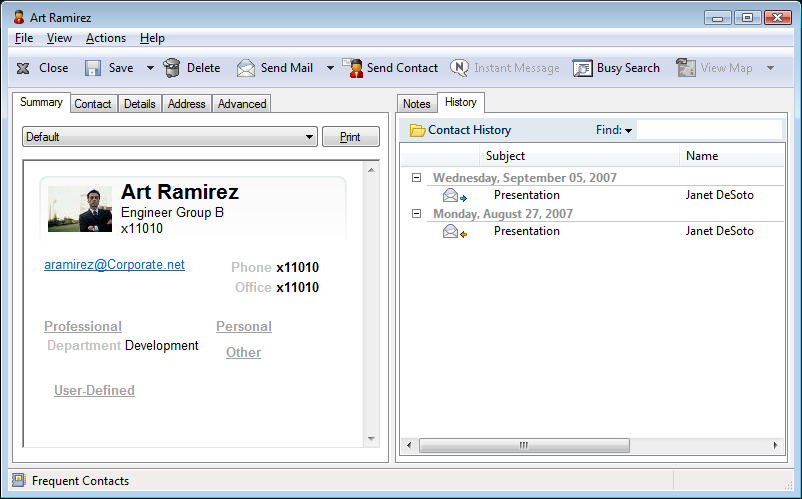This screenshot has width=802, height=499.
Task: Click the history scroll right arrow
Action: click(x=776, y=445)
